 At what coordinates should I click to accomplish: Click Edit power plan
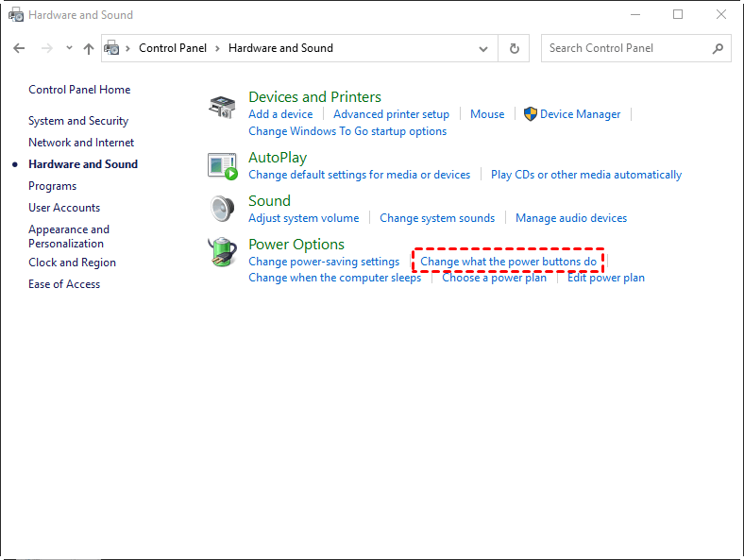click(x=606, y=278)
